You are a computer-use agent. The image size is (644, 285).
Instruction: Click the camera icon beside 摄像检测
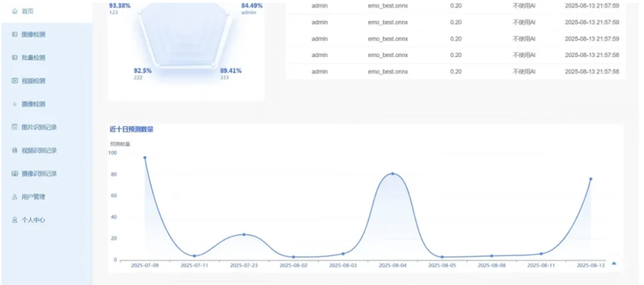14,104
